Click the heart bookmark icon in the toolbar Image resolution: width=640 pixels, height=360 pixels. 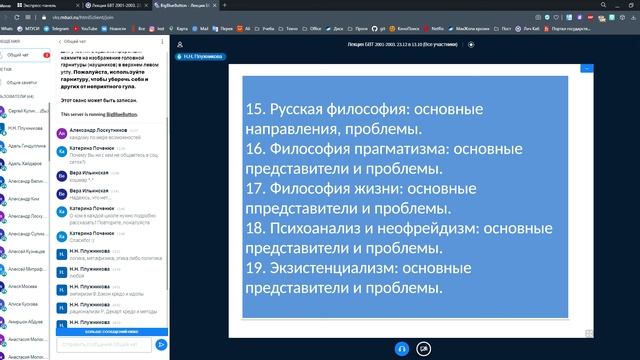click(556, 18)
